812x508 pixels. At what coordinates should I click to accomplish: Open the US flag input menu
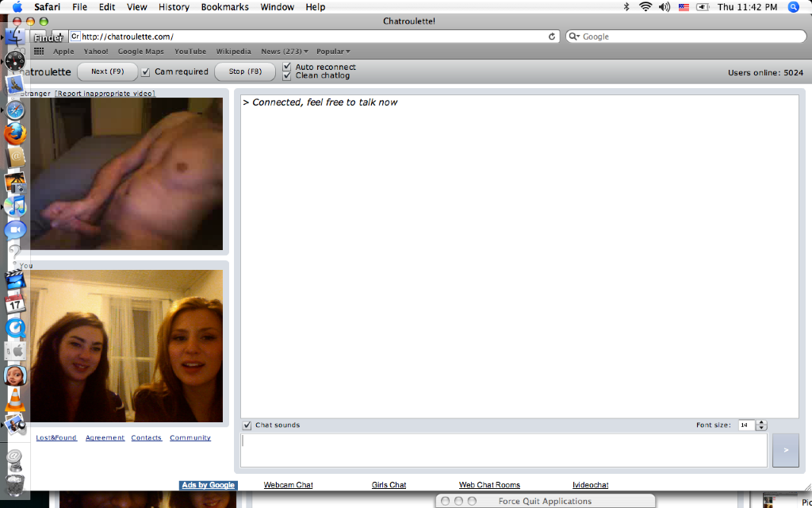click(684, 7)
